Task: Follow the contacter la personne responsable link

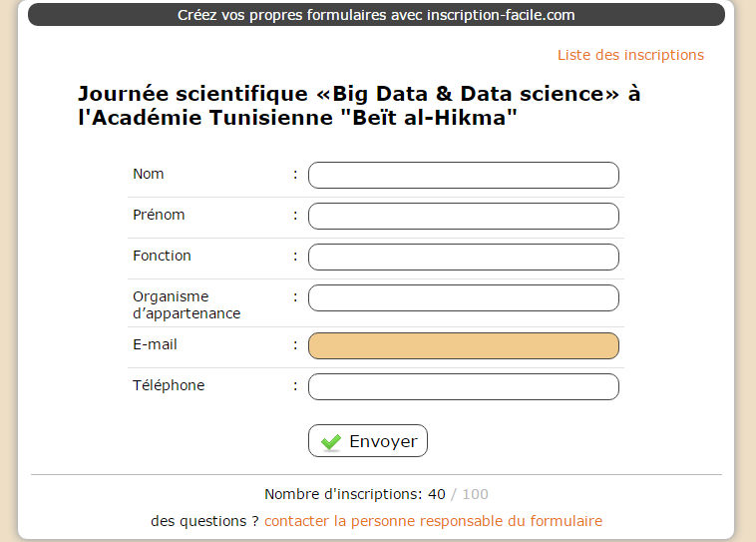Action: pos(433,521)
